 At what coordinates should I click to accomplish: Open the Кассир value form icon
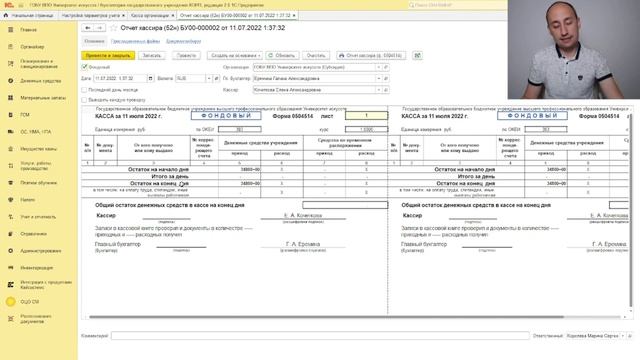click(x=386, y=90)
